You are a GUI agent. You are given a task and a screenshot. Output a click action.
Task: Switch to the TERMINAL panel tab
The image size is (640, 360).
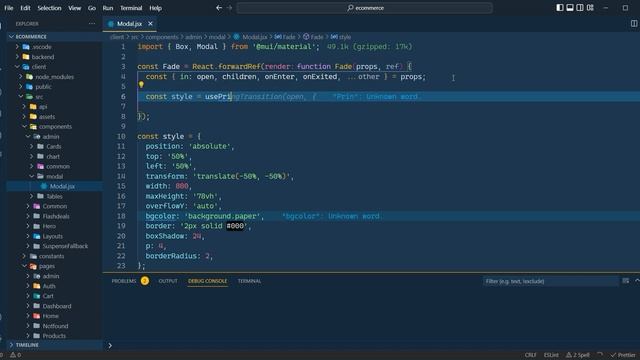point(249,281)
